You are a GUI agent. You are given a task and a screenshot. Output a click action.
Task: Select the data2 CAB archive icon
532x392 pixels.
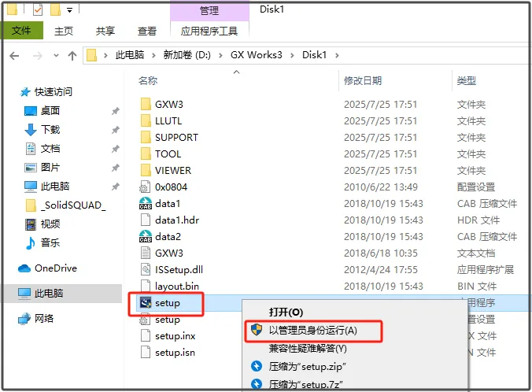click(146, 237)
